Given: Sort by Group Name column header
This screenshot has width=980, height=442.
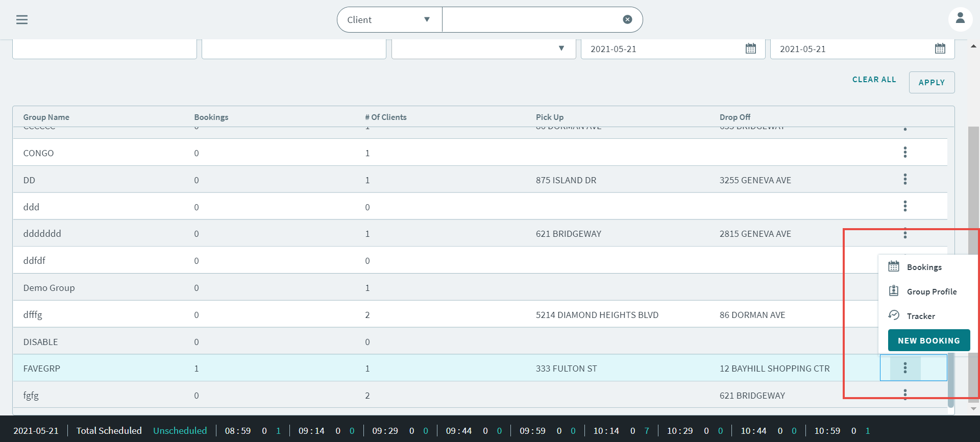Looking at the screenshot, I should click(46, 117).
